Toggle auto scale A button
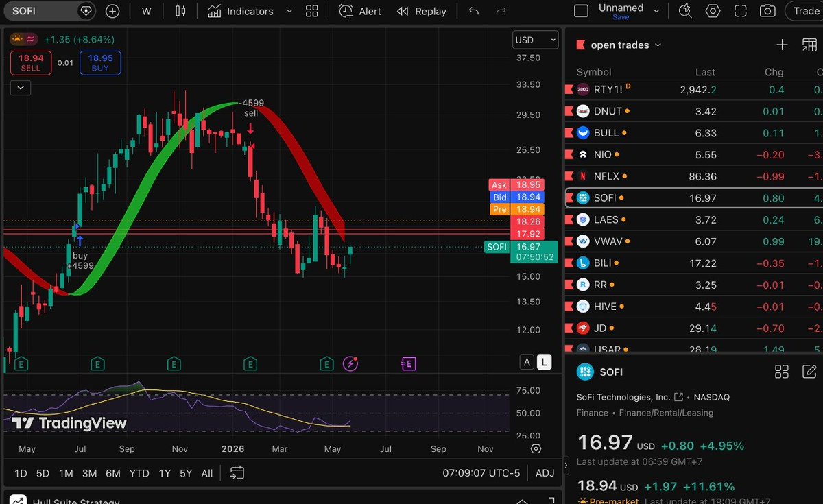Viewport: 823px width, 504px height. tap(527, 362)
